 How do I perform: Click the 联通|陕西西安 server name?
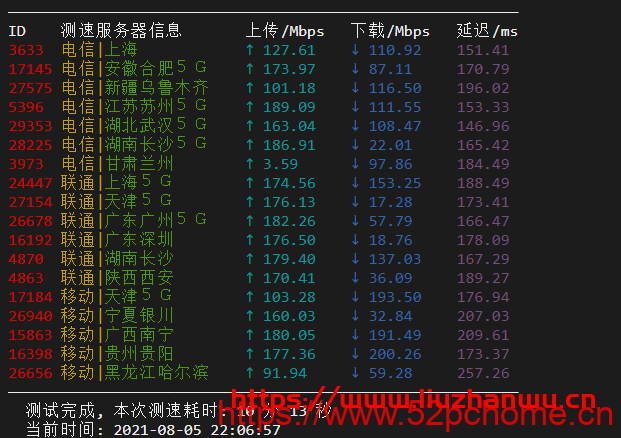117,278
